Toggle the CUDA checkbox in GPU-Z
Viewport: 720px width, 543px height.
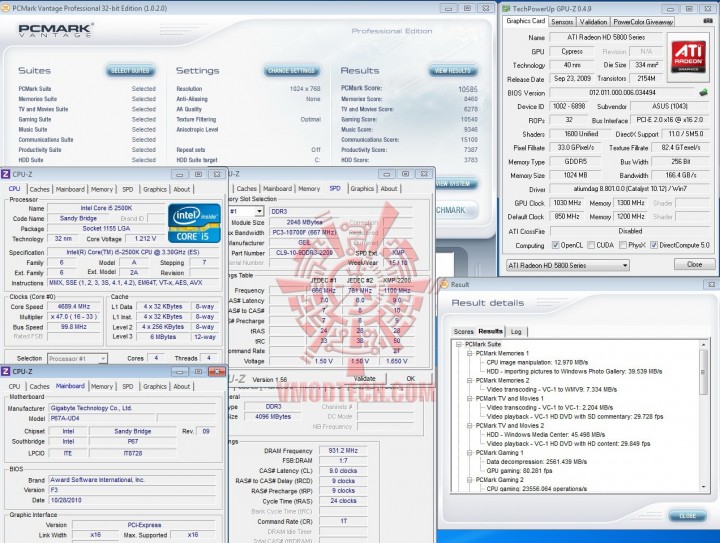pos(591,245)
